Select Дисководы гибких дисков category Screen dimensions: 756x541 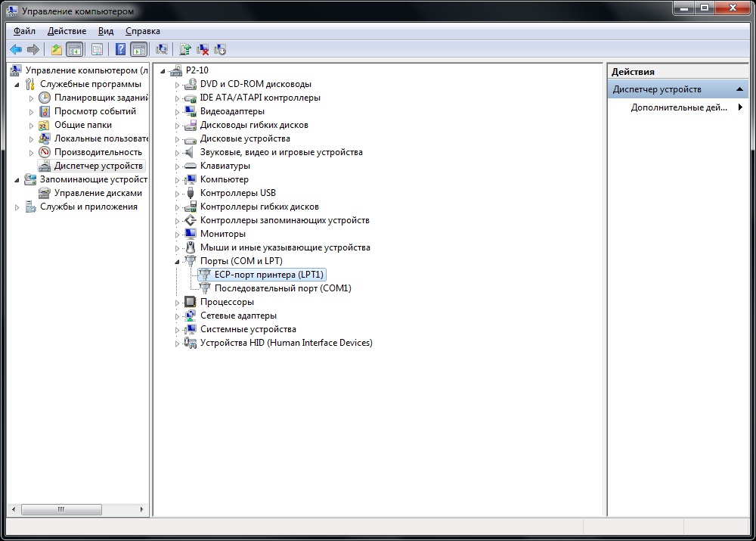pyautogui.click(x=254, y=125)
